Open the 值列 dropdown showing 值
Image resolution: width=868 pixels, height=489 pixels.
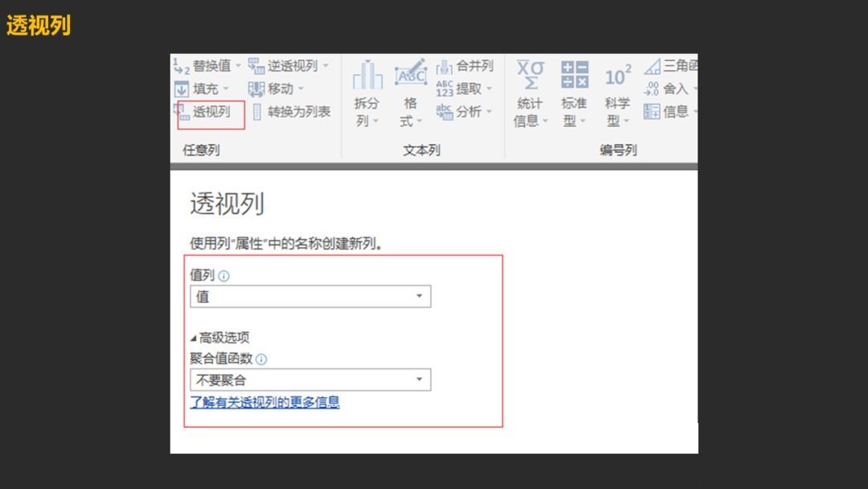point(310,297)
